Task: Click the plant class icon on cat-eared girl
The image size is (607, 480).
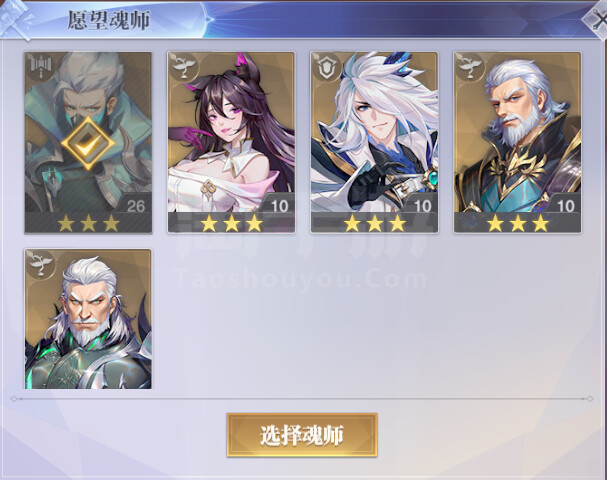Action: (183, 67)
